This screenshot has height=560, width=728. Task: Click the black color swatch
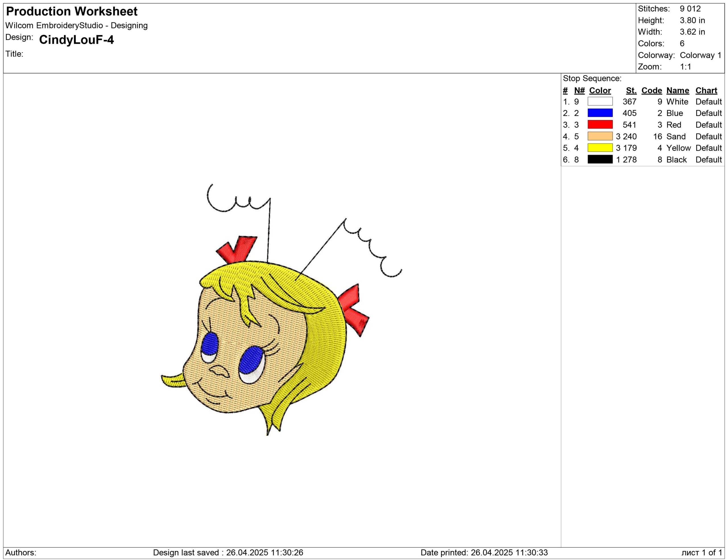point(600,159)
